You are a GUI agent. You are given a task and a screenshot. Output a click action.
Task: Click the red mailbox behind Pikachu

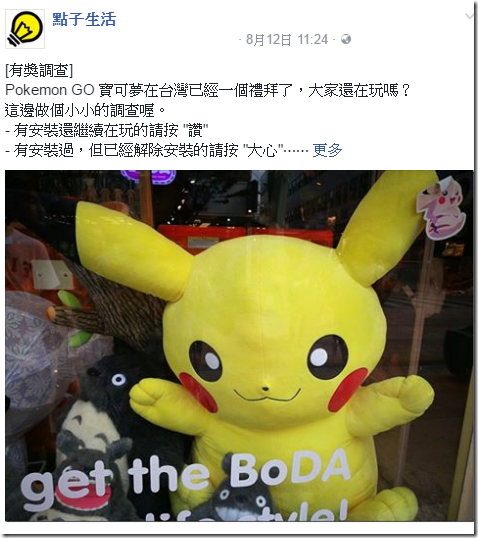coord(245,238)
